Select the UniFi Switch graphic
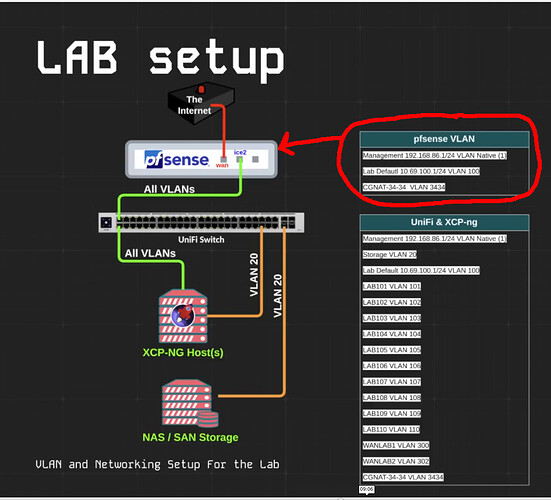The image size is (551, 500). [201, 222]
